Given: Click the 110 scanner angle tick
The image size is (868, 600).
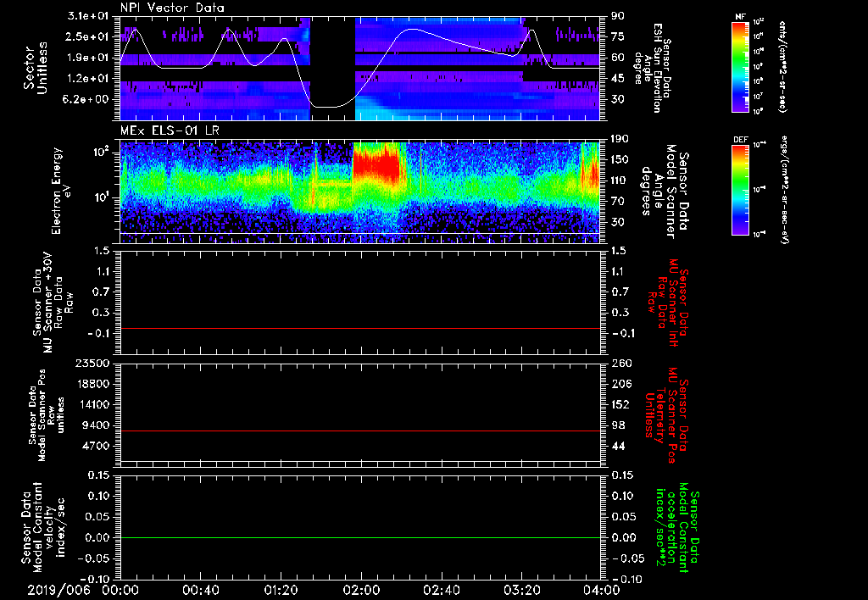Looking at the screenshot, I should tap(620, 181).
